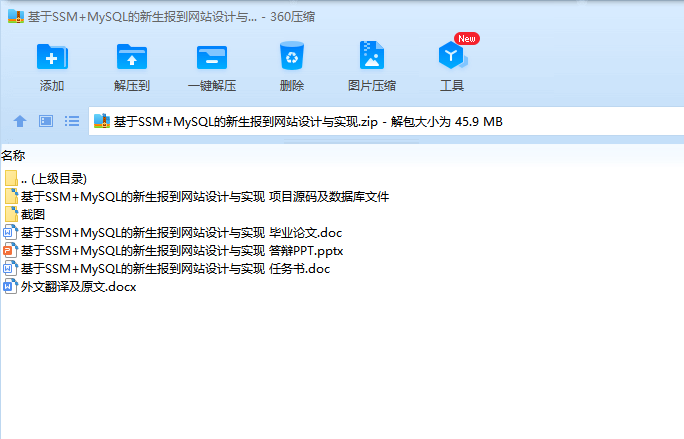This screenshot has height=439, width=684.
Task: Click the folder icon of 截图
Action: pyautogui.click(x=11, y=214)
